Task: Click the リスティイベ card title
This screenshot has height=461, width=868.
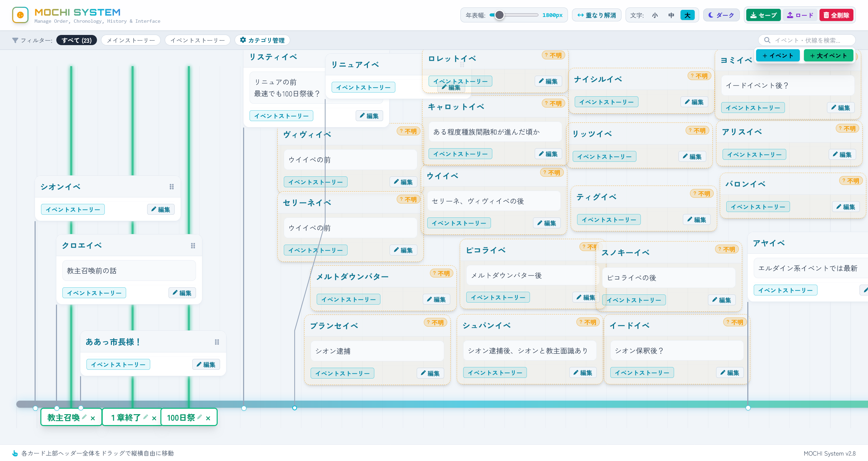Action: [273, 57]
